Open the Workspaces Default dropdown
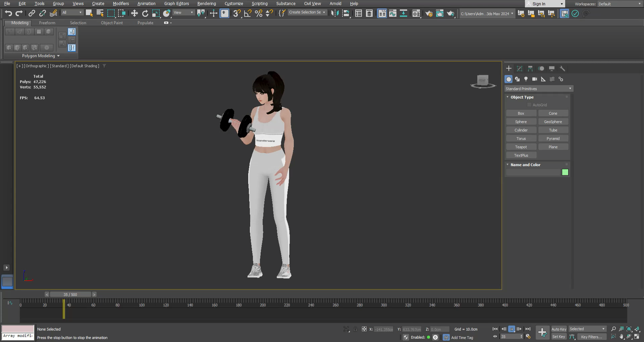 tap(619, 4)
